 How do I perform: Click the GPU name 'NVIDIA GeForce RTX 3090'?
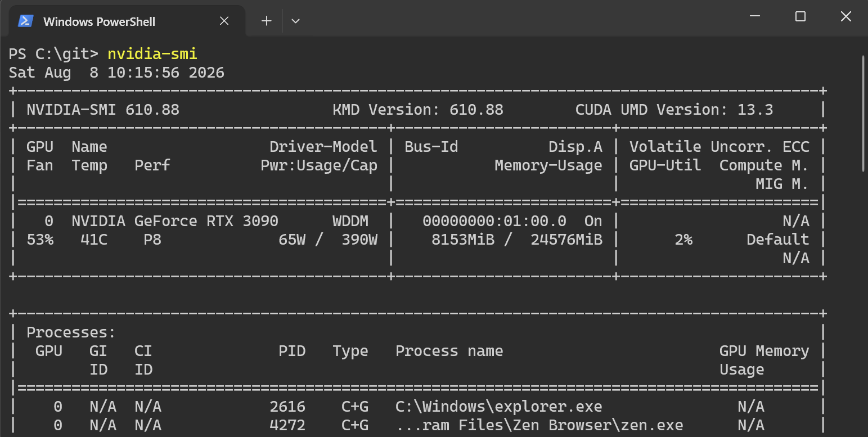(175, 221)
